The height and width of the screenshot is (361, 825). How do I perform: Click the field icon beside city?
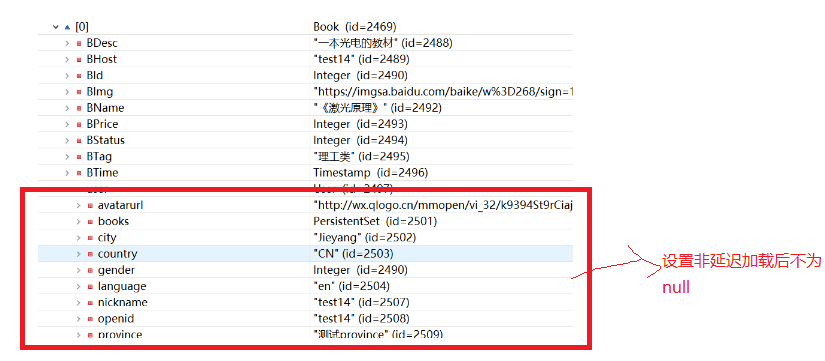[x=90, y=238]
